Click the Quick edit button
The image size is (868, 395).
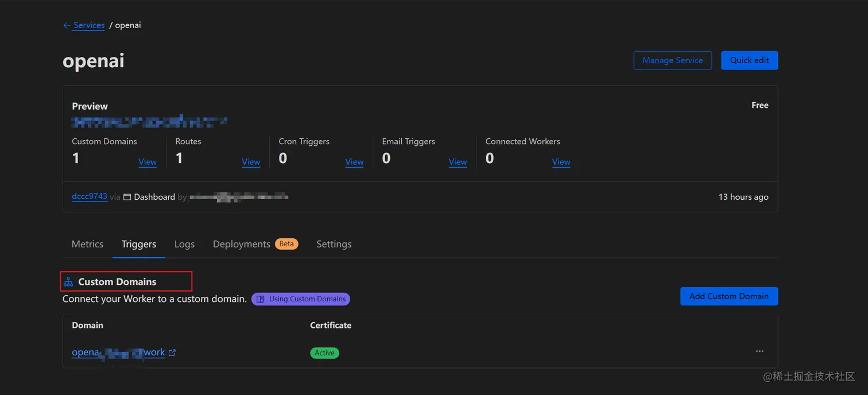pyautogui.click(x=749, y=60)
